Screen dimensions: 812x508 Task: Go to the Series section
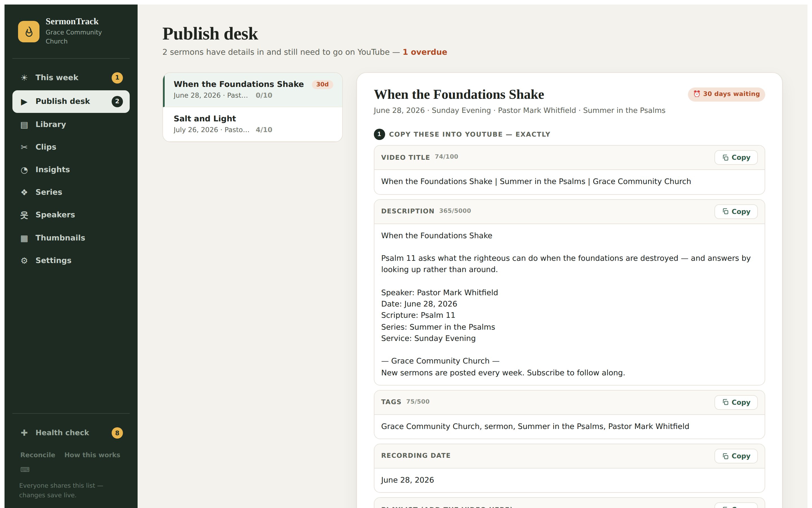71,192
